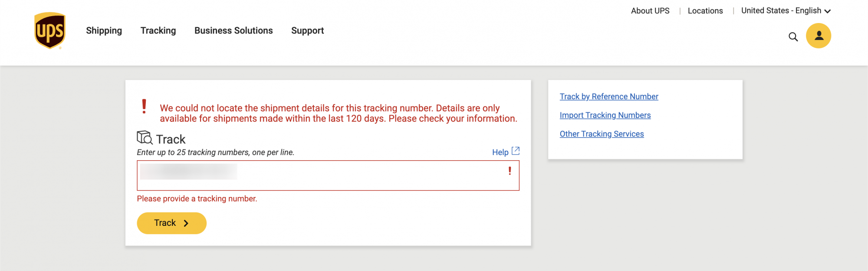The image size is (868, 271).
Task: Click the external link icon next to Help
Action: [x=516, y=151]
